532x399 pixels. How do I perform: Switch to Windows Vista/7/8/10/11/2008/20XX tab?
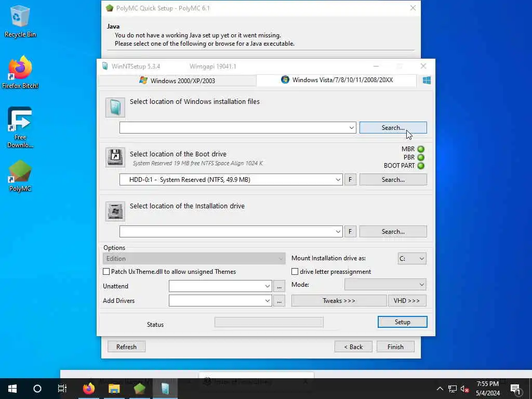click(x=337, y=80)
